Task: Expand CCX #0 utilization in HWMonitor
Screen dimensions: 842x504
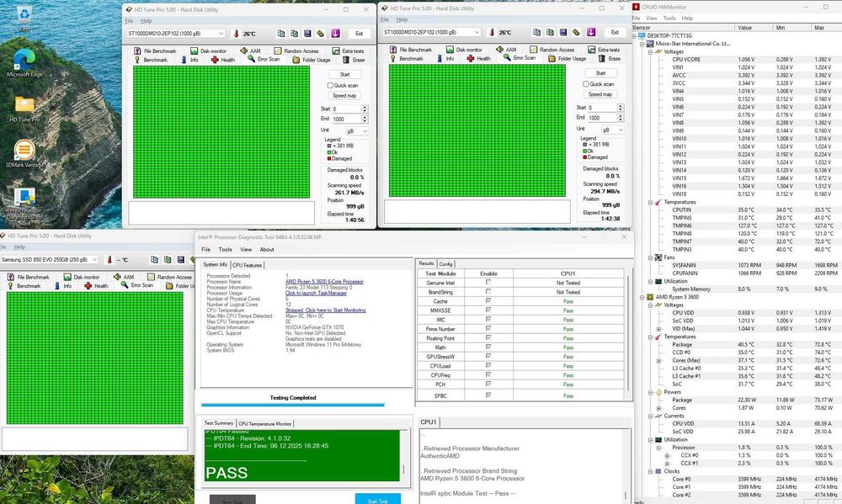Action: coord(667,455)
